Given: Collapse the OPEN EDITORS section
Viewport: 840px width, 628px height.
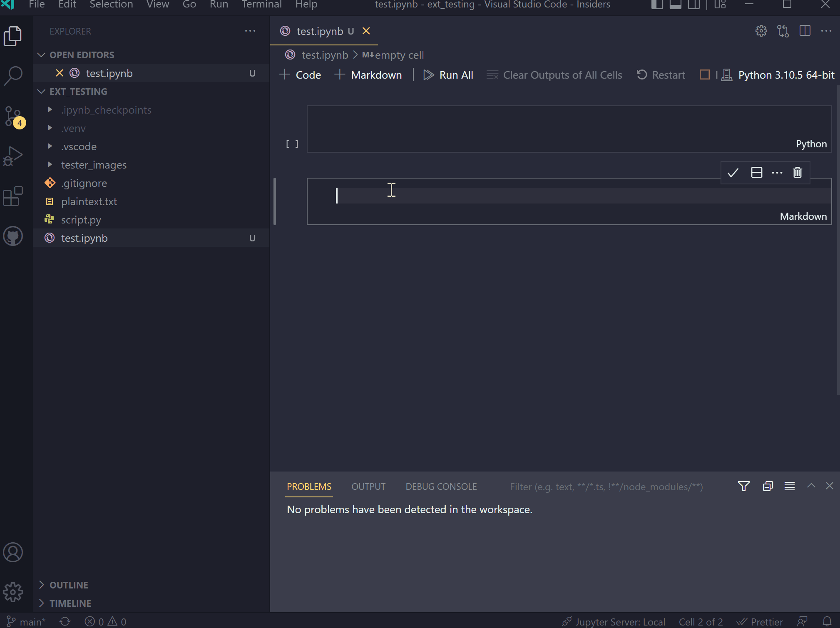Looking at the screenshot, I should tap(41, 55).
